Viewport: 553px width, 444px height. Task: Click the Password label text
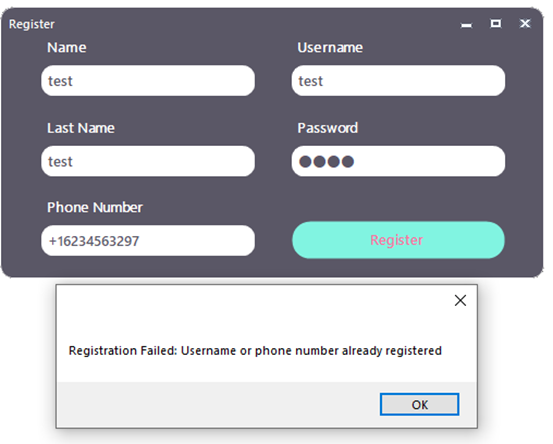327,128
